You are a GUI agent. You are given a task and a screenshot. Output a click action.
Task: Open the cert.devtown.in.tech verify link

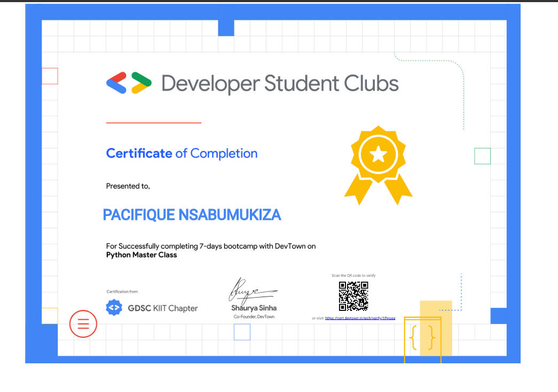[360, 318]
